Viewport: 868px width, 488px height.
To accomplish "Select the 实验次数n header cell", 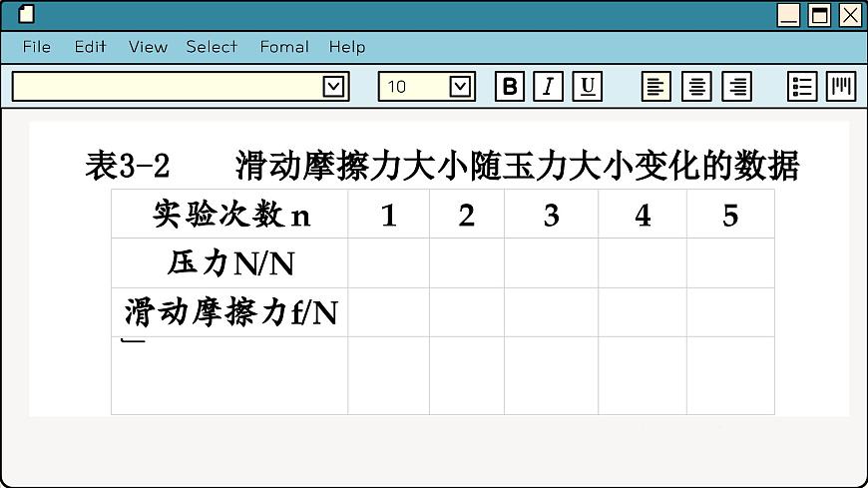I will (229, 214).
